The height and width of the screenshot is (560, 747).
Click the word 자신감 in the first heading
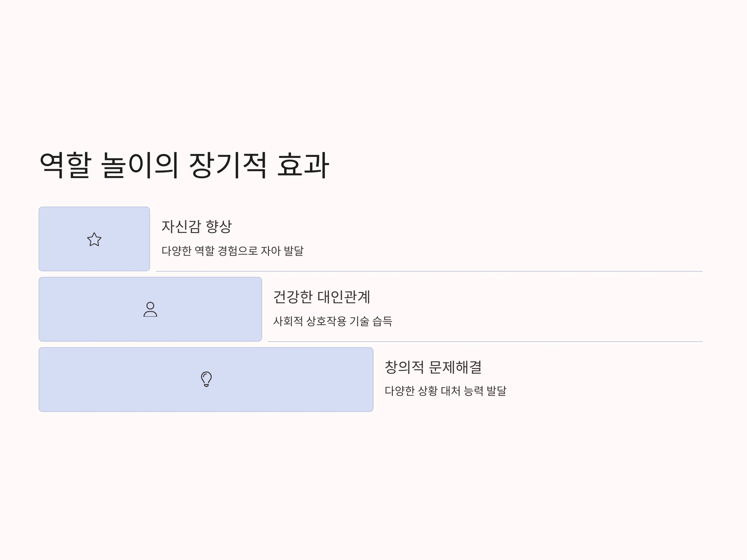[x=181, y=226]
